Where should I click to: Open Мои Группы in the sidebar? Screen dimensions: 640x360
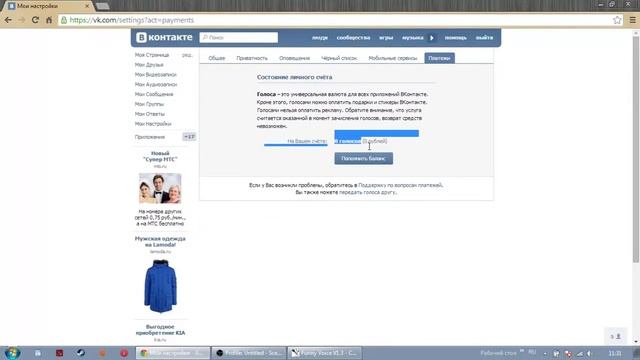(149, 104)
